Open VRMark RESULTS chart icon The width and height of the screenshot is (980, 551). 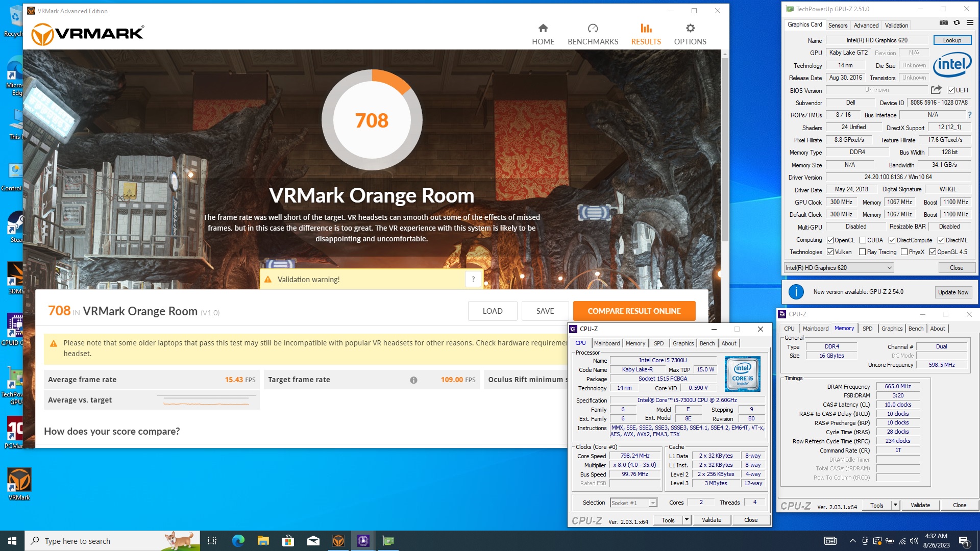tap(646, 28)
